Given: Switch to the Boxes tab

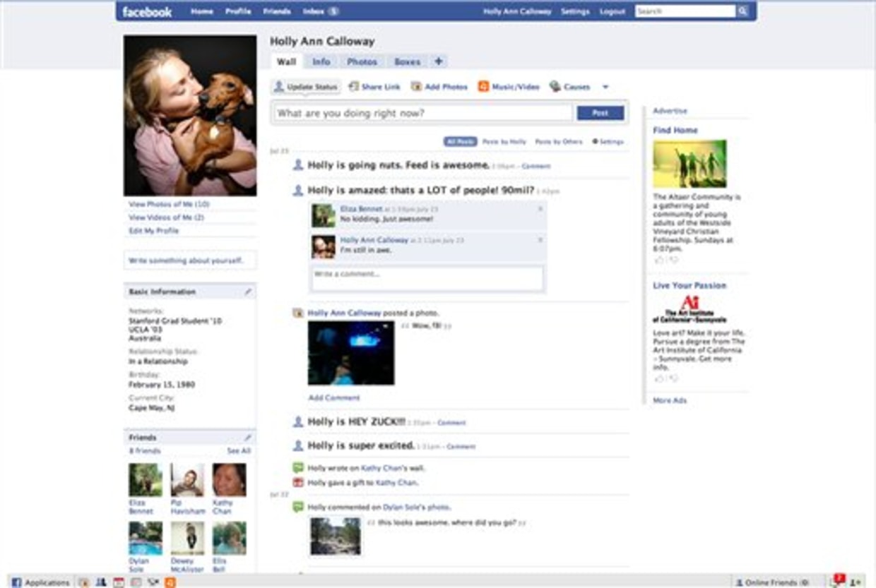Looking at the screenshot, I should (x=407, y=61).
